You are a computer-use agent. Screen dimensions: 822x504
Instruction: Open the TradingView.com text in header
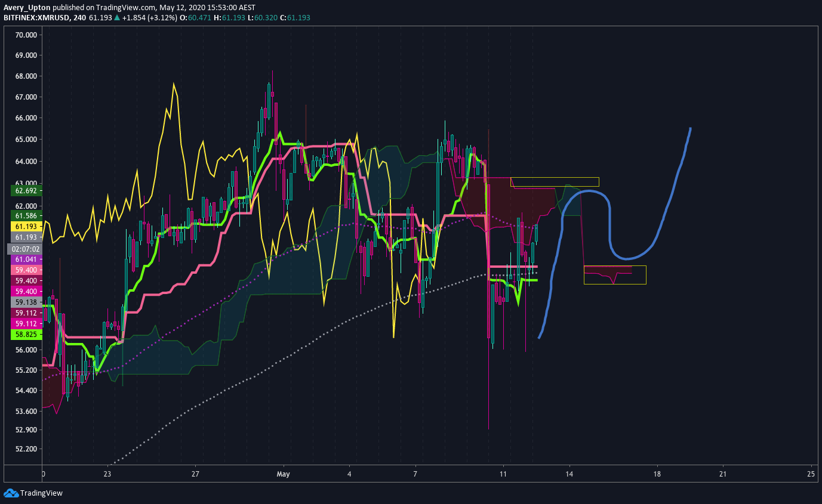tap(127, 8)
